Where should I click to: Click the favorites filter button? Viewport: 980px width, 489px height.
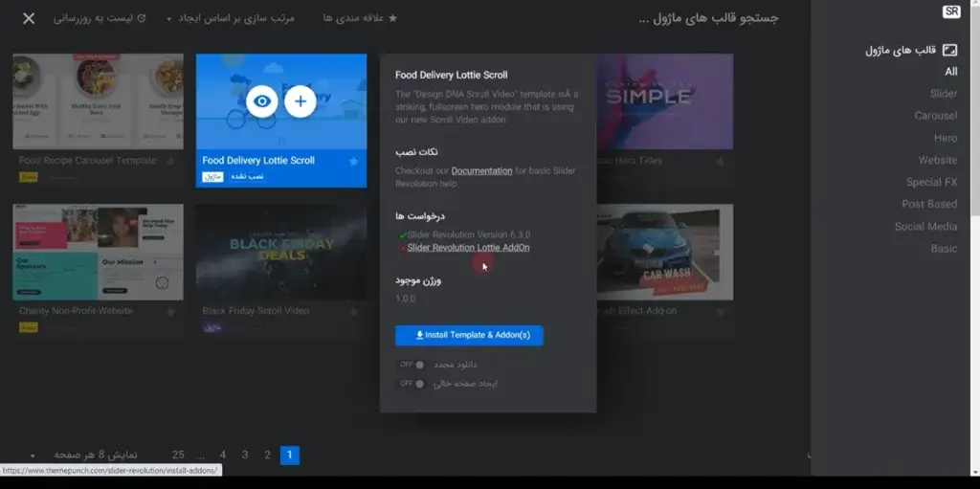361,18
